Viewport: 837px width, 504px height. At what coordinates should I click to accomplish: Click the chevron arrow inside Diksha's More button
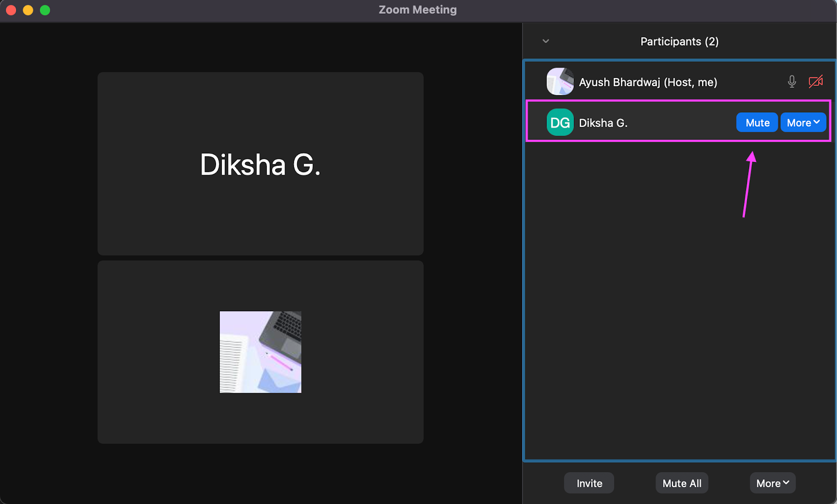pos(816,122)
